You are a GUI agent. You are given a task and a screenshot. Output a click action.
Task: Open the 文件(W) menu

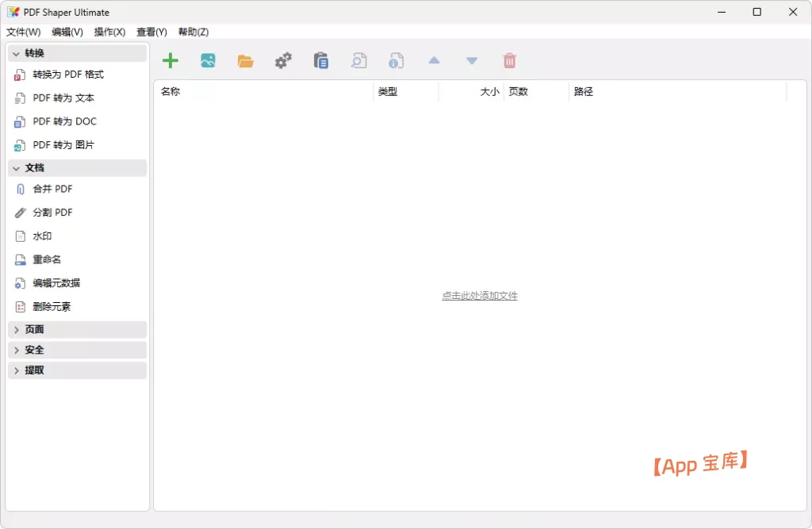point(23,33)
